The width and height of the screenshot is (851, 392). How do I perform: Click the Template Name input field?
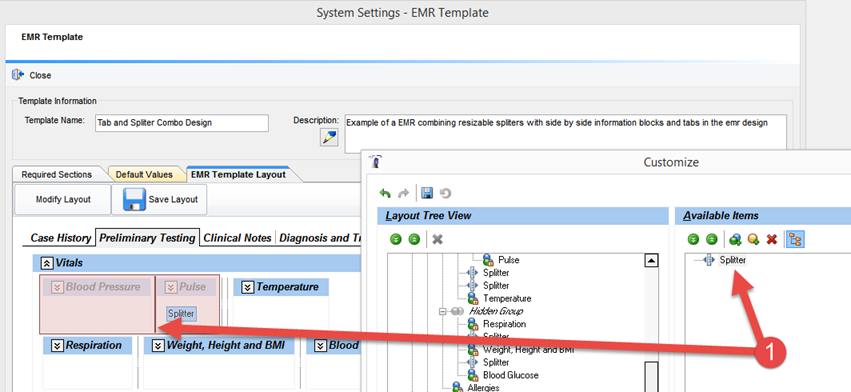(x=181, y=123)
